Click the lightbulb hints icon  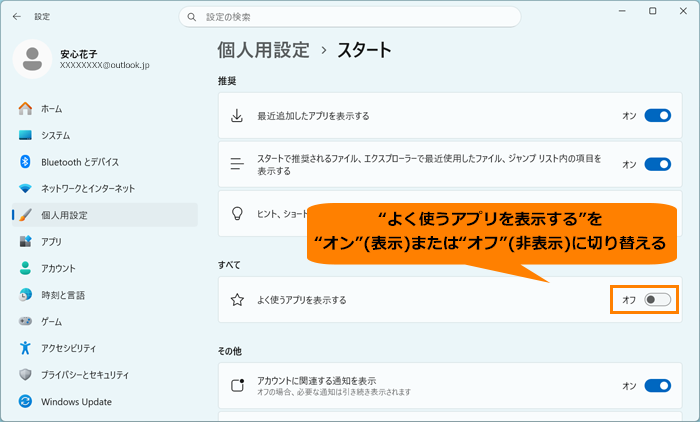coord(237,213)
